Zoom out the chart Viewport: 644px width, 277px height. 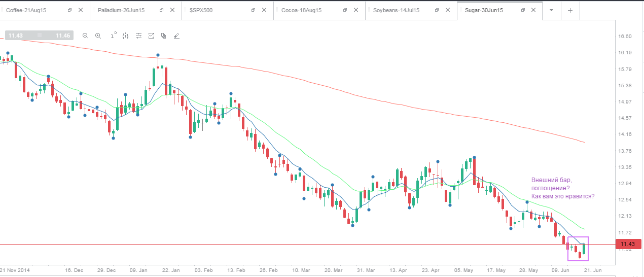tap(85, 36)
